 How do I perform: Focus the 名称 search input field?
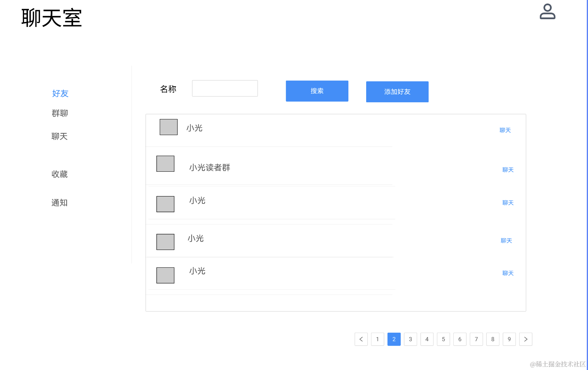[x=225, y=89]
